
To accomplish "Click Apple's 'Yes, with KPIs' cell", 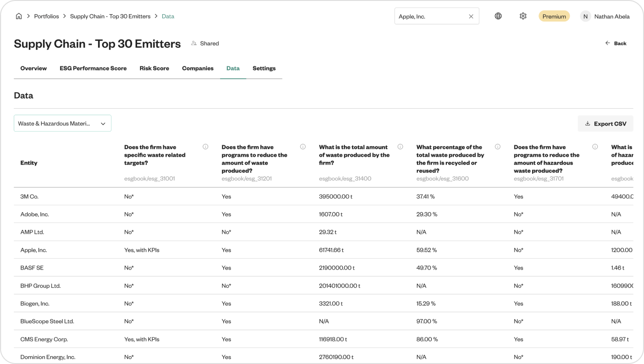I will click(x=142, y=250).
